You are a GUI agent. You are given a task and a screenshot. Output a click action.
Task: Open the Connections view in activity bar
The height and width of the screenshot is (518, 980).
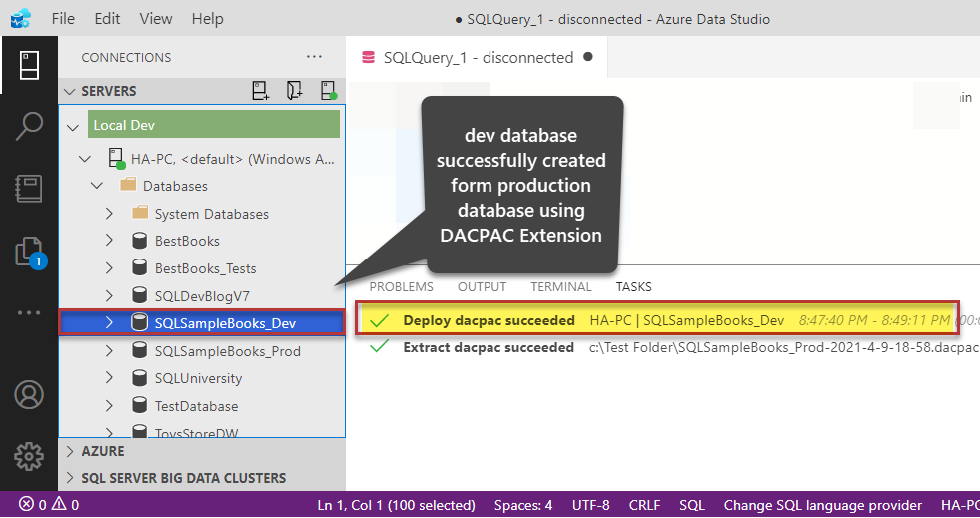(29, 65)
